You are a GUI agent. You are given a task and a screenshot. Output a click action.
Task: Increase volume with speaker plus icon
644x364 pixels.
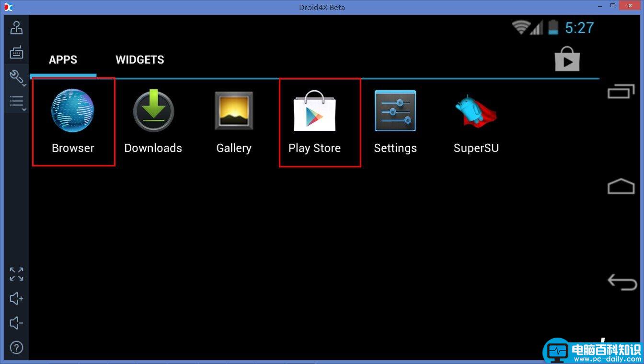click(16, 299)
